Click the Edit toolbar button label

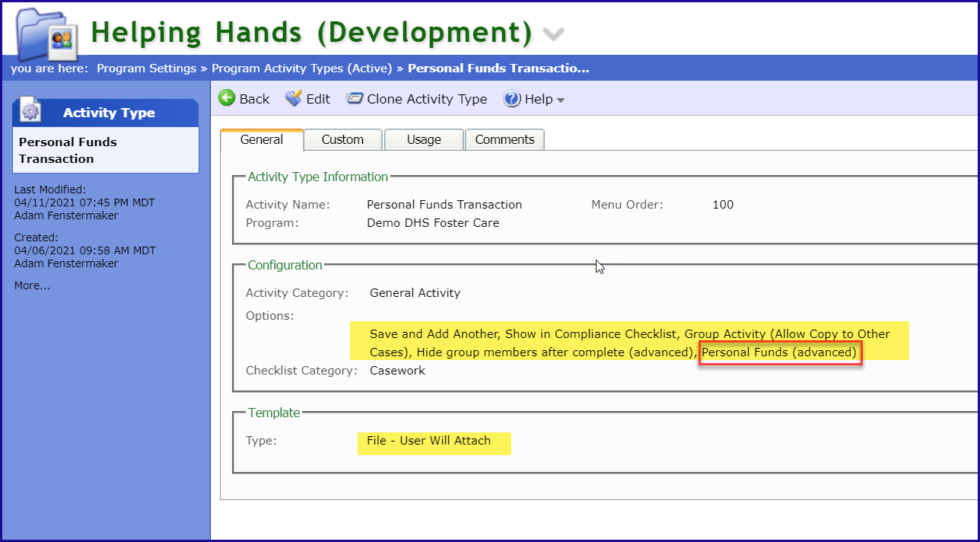point(318,99)
